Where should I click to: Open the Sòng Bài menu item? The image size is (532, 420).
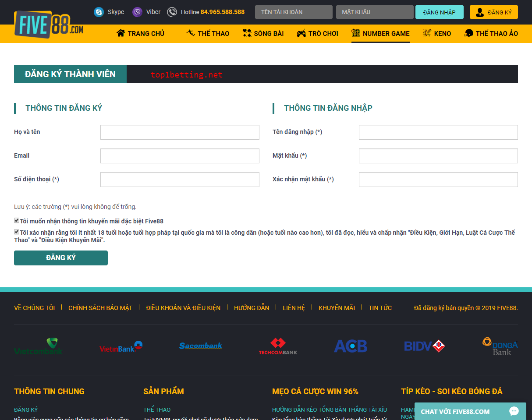(263, 33)
